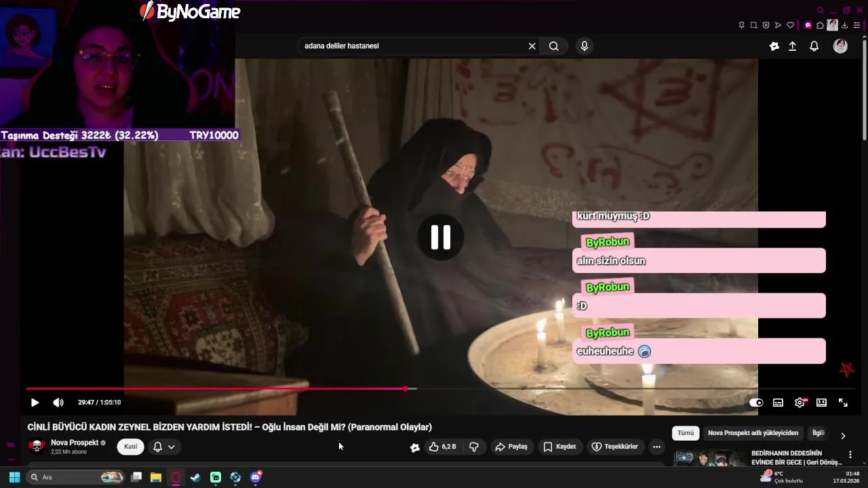
Task: Open File Explorer from the taskbar
Action: coord(156,477)
